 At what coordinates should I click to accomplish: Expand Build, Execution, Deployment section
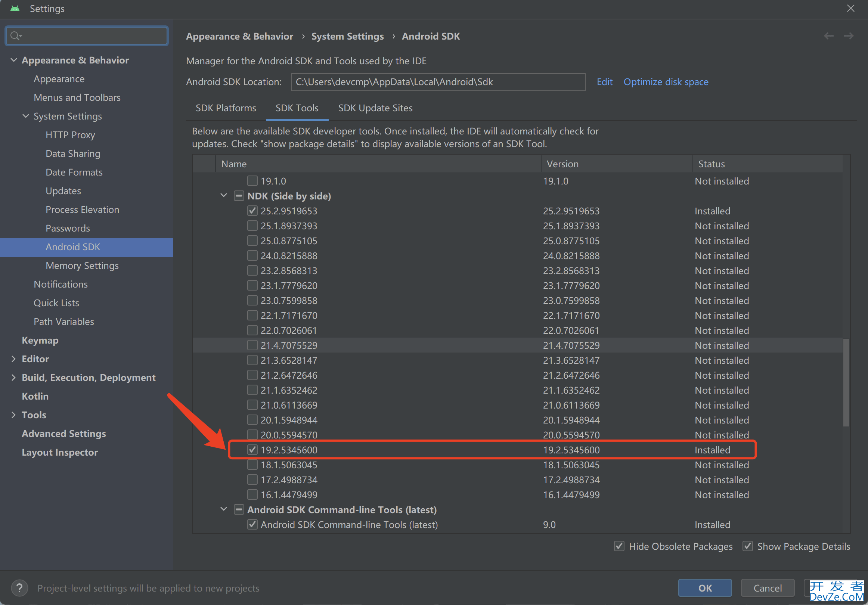click(x=13, y=377)
